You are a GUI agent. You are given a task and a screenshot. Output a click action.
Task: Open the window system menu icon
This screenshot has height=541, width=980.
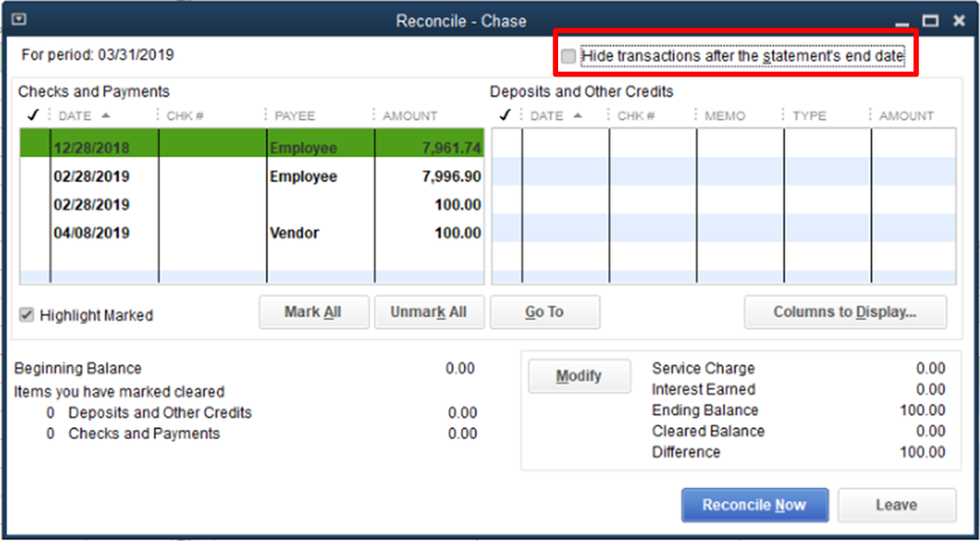19,21
